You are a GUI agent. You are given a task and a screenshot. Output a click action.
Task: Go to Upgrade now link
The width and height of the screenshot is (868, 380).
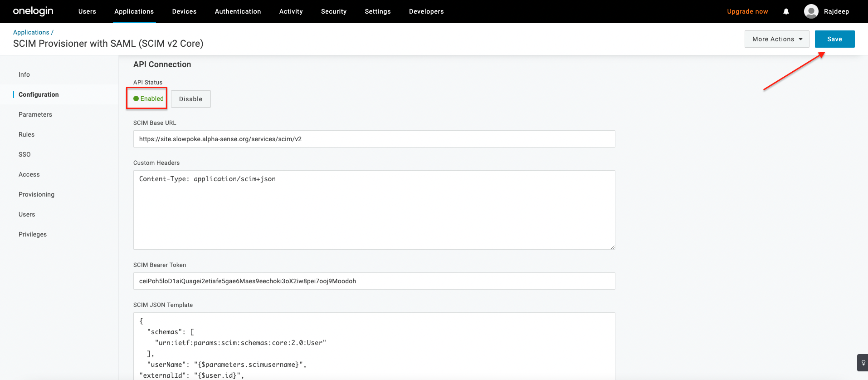point(747,11)
